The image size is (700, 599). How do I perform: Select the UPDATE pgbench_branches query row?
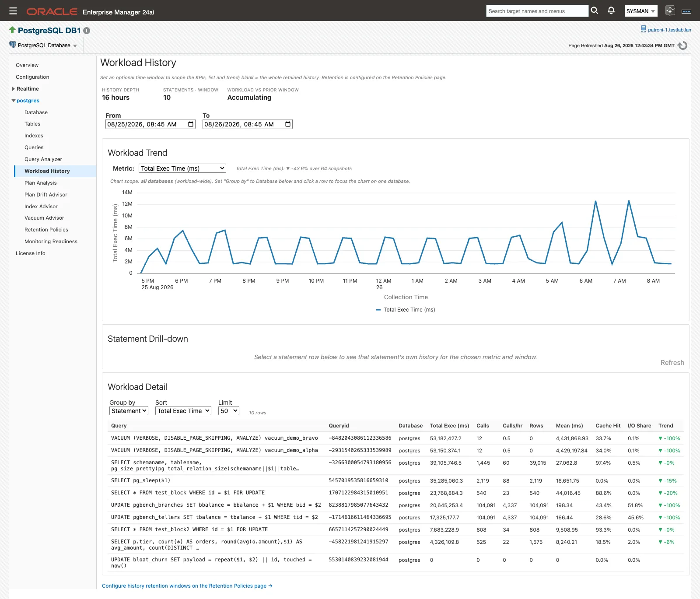click(395, 505)
